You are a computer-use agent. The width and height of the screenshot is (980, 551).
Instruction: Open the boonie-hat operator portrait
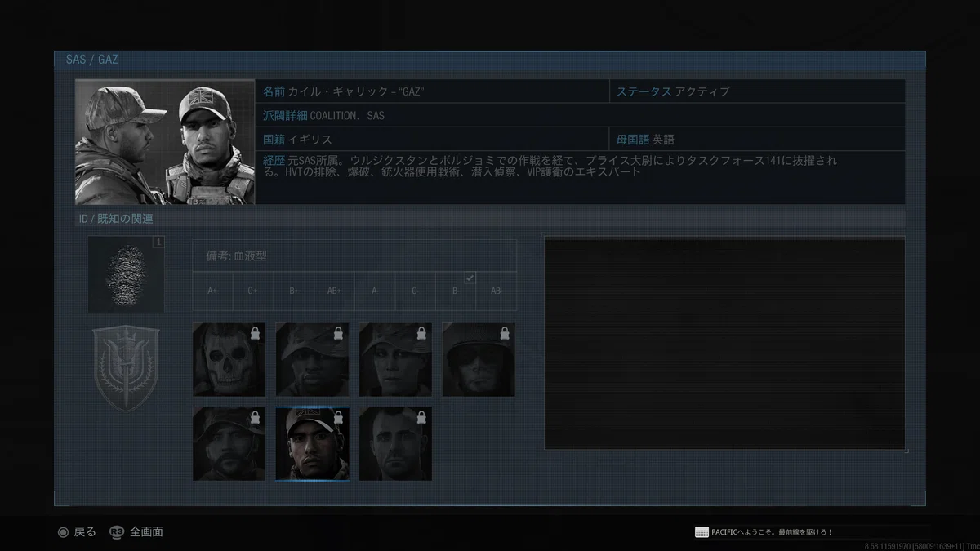(395, 359)
